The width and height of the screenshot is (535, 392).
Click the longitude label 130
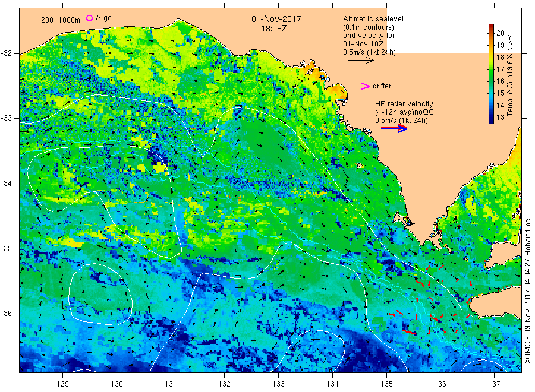point(117,384)
